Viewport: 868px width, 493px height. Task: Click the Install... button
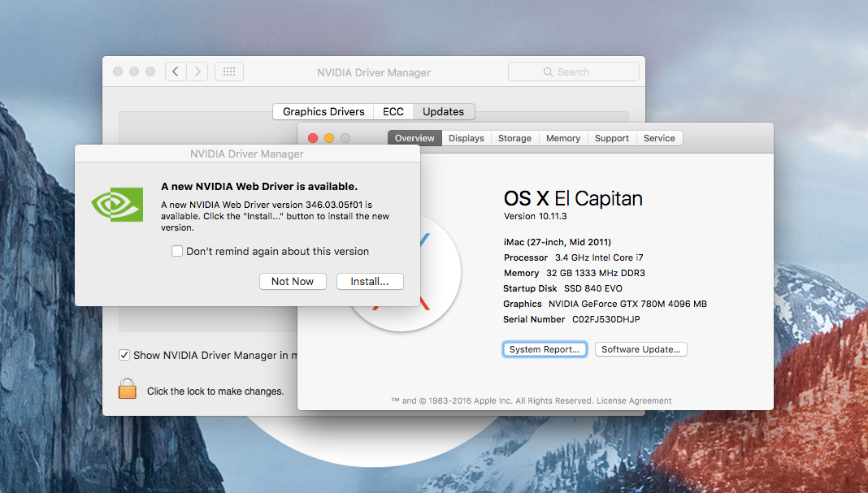370,281
